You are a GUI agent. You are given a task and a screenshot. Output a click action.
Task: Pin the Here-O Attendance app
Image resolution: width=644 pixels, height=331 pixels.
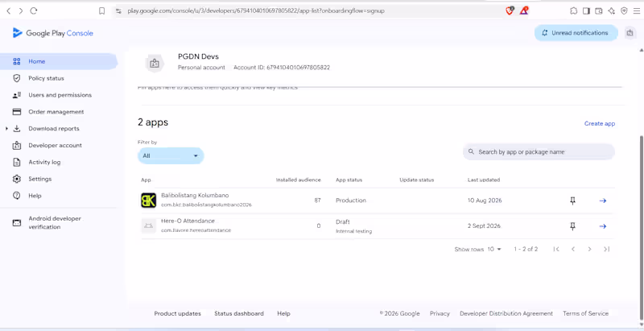[572, 225]
